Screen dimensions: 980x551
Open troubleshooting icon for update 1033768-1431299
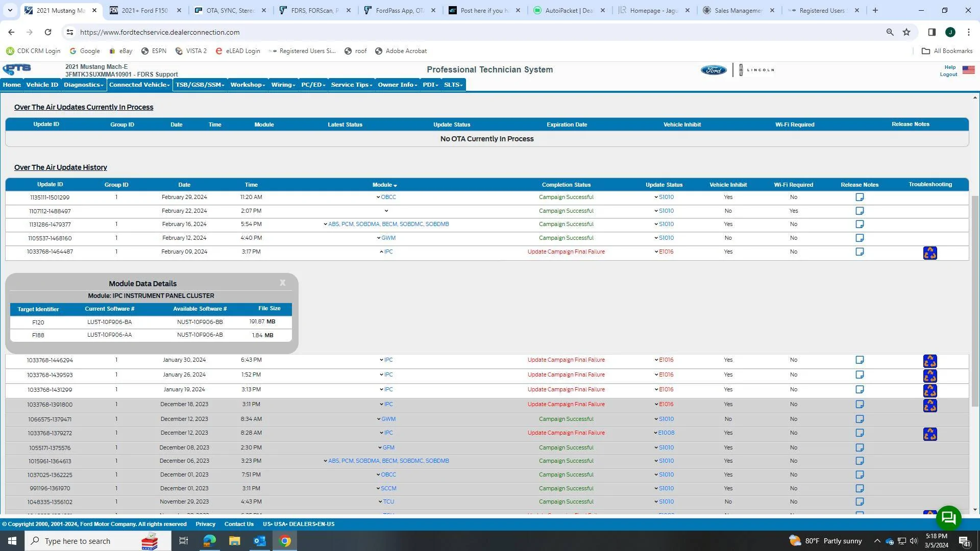[930, 391]
